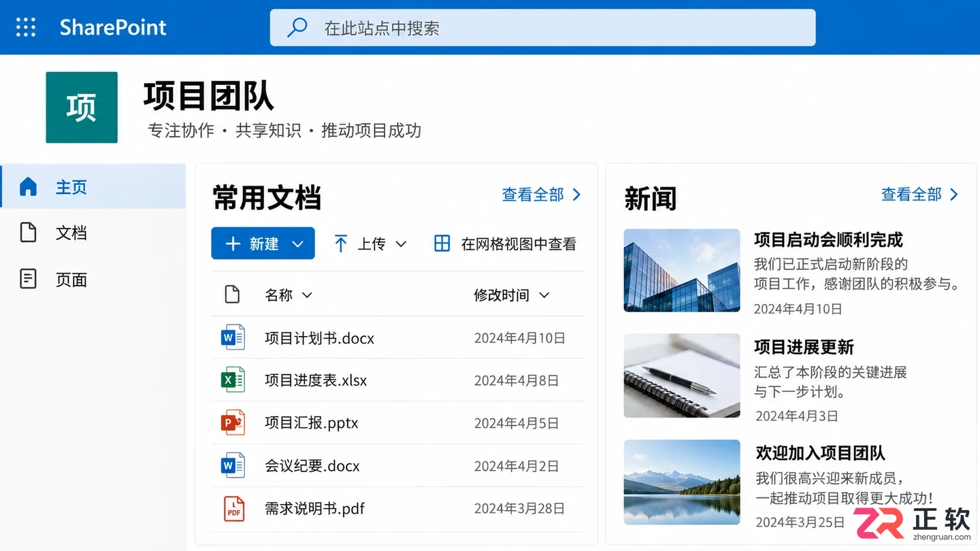Open the 名称 column sort dropdown

coord(307,295)
